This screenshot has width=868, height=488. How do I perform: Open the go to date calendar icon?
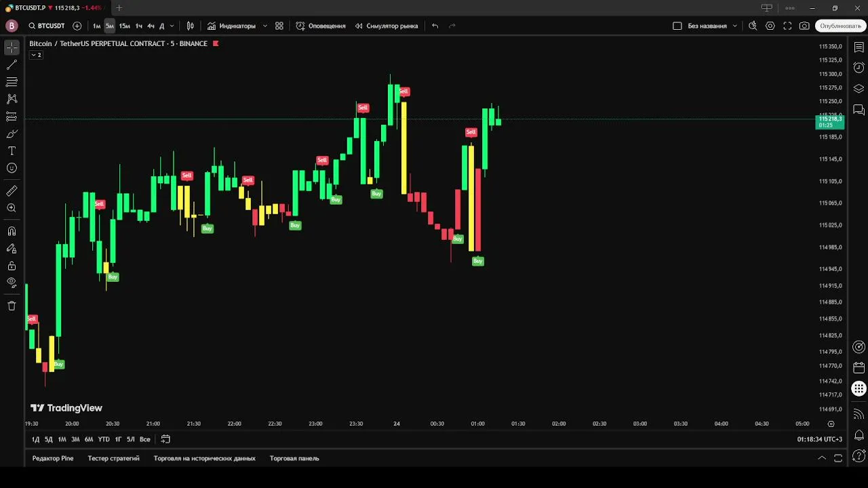165,439
